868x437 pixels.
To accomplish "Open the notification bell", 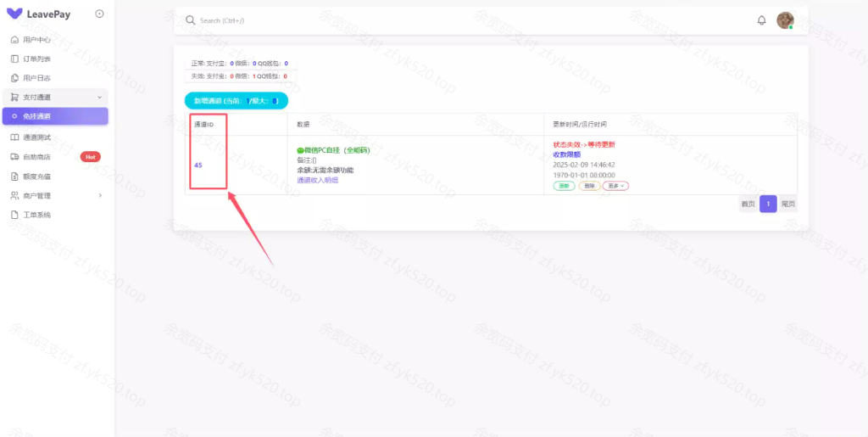I will point(761,20).
